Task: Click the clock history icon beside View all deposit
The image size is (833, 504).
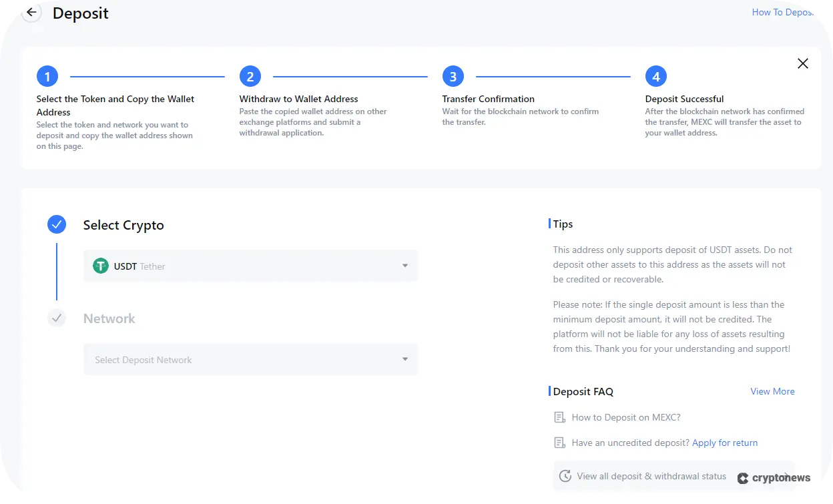Action: 565,476
